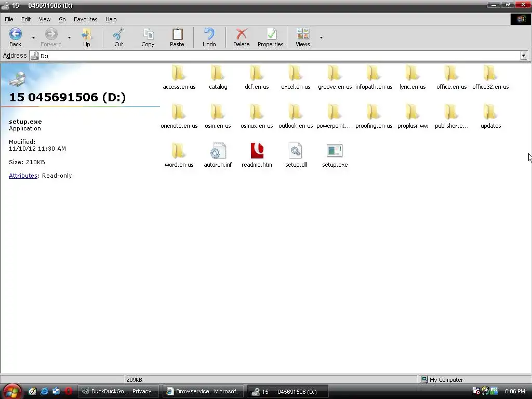532x399 pixels.
Task: Select the dcf.en-us folder
Action: tap(257, 77)
